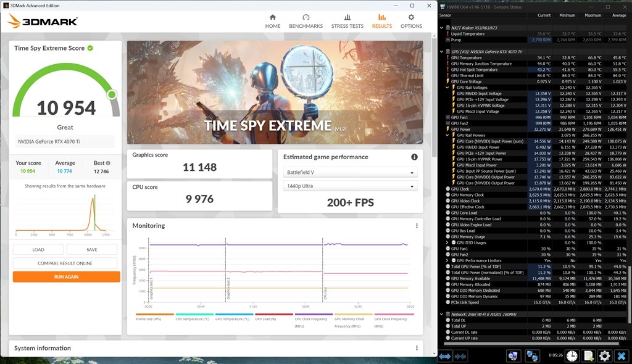Viewport: 632px width, 364px height.
Task: Open the STRESS TESTS section
Action: [x=347, y=22]
